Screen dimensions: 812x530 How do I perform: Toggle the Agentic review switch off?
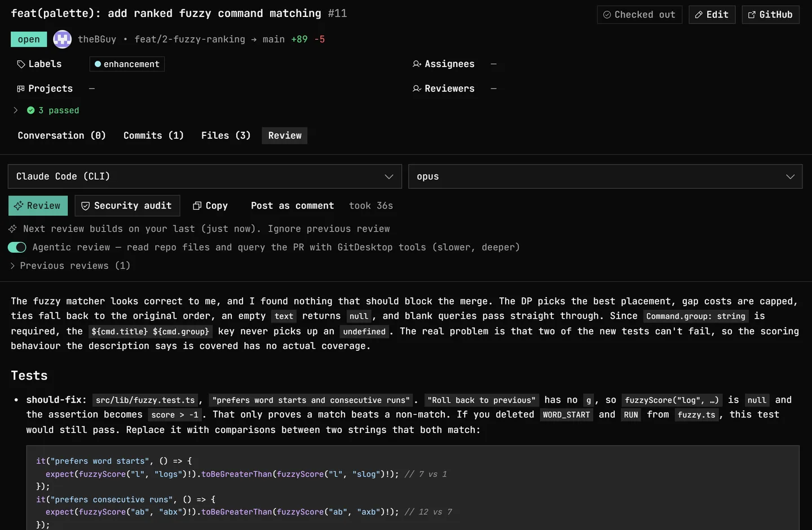click(17, 248)
